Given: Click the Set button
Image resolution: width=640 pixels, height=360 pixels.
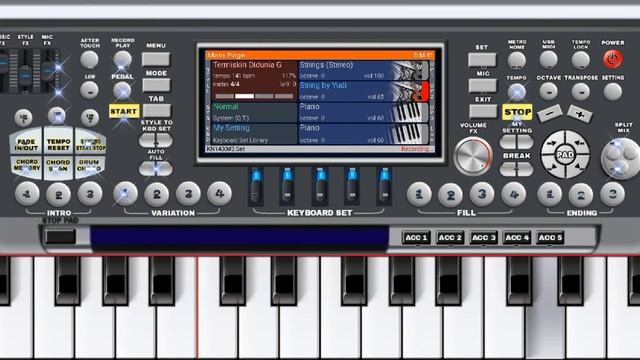Looking at the screenshot, I should pyautogui.click(x=482, y=60).
